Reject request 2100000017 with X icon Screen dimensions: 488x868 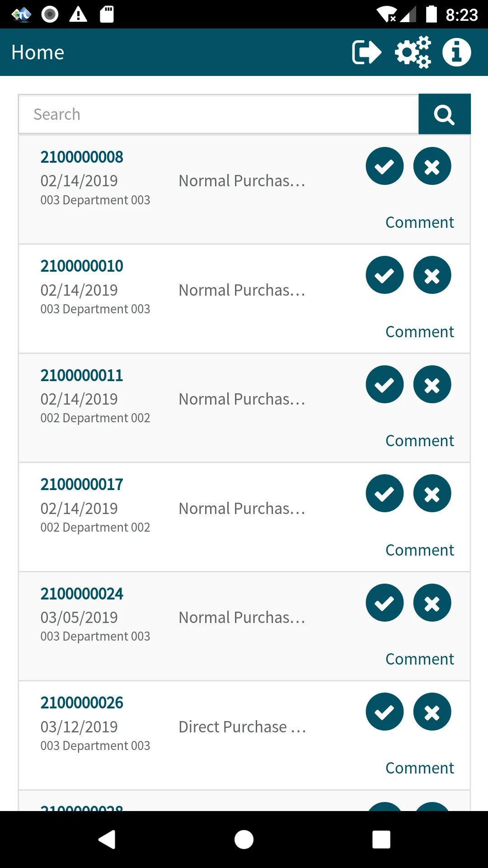(432, 493)
